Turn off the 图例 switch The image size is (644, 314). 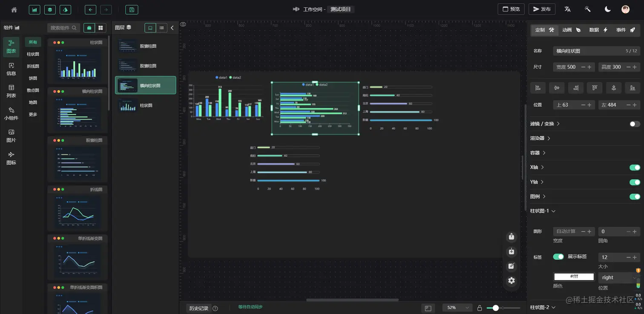(x=635, y=197)
